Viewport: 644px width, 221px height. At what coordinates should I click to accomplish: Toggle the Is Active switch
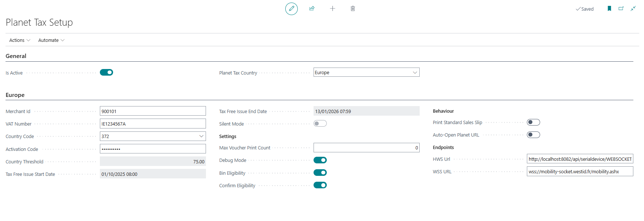(x=106, y=72)
